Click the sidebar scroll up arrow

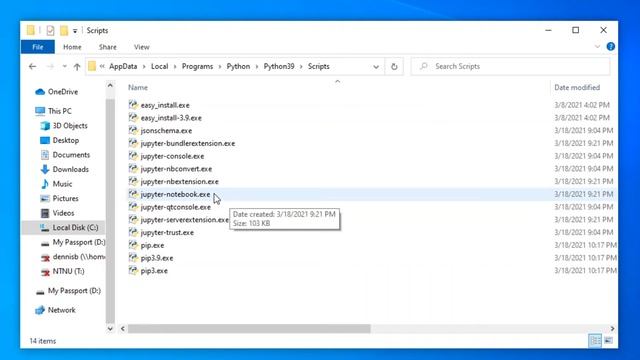pos(110,86)
